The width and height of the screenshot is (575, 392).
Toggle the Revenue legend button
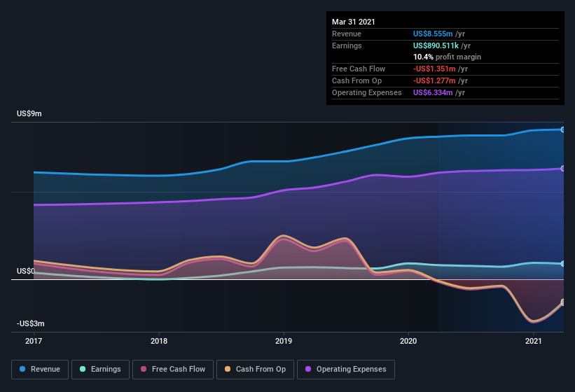point(40,369)
